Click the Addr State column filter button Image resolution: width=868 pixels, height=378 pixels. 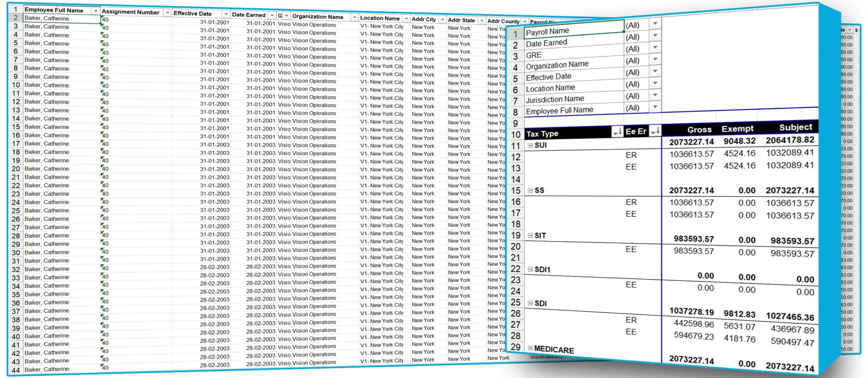[481, 20]
